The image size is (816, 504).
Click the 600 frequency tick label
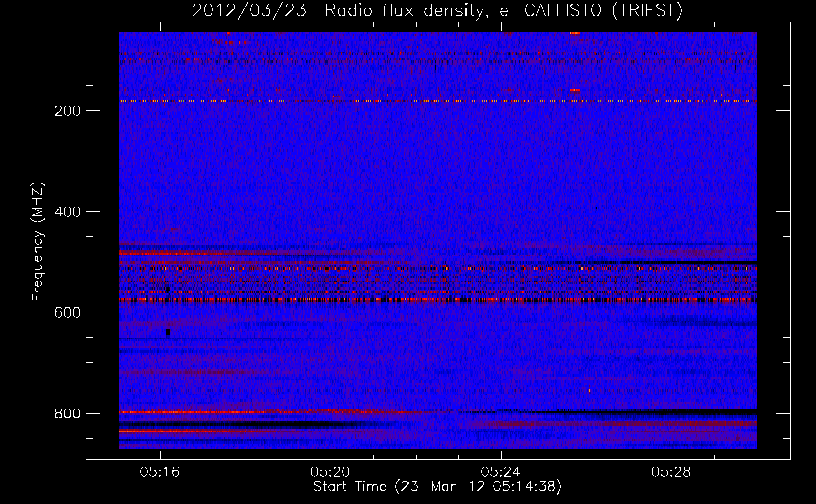click(68, 312)
